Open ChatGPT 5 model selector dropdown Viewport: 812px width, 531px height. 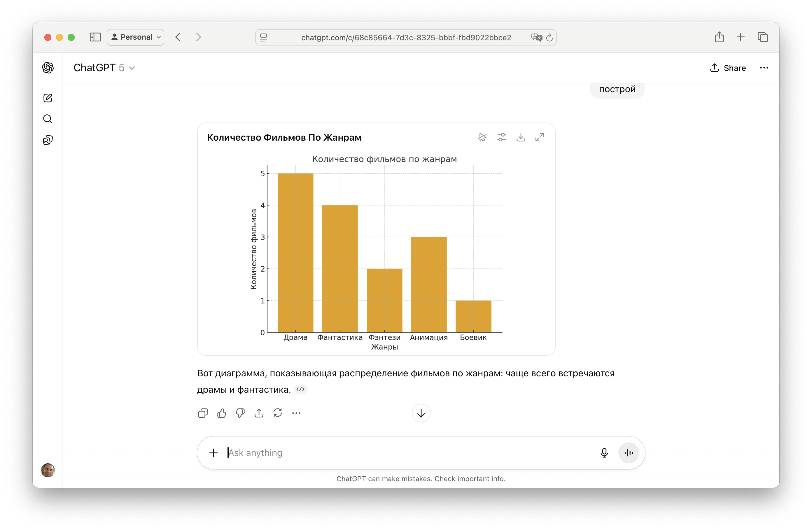104,68
